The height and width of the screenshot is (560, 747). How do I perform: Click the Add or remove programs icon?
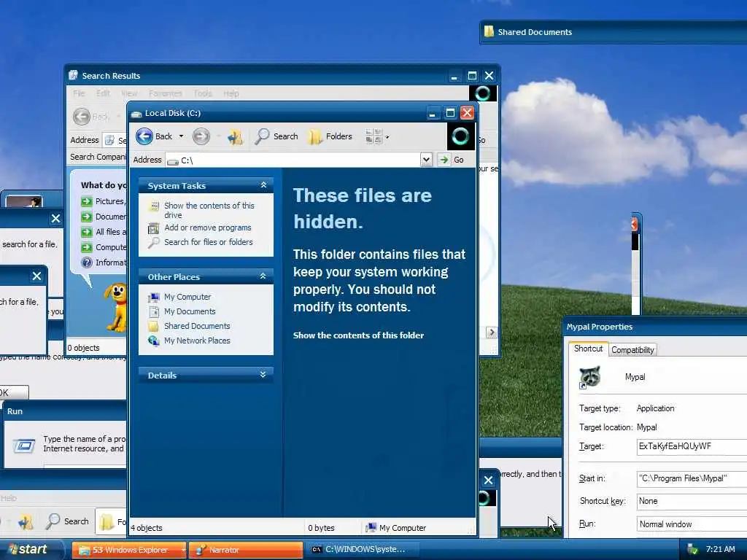[x=153, y=228]
